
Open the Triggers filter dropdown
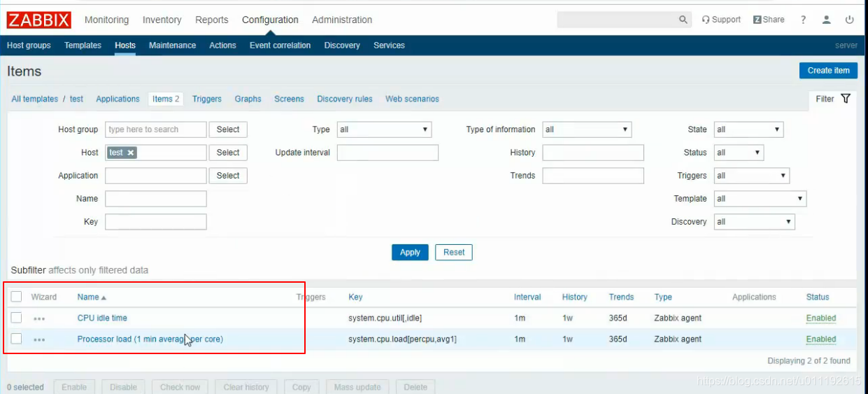click(x=752, y=176)
